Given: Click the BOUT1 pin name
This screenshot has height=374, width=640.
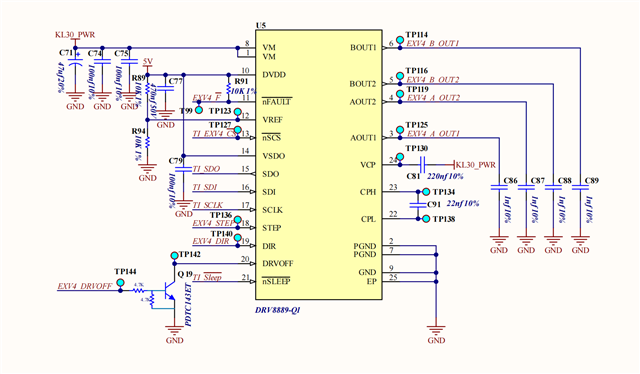Looking at the screenshot, I should (x=363, y=48).
